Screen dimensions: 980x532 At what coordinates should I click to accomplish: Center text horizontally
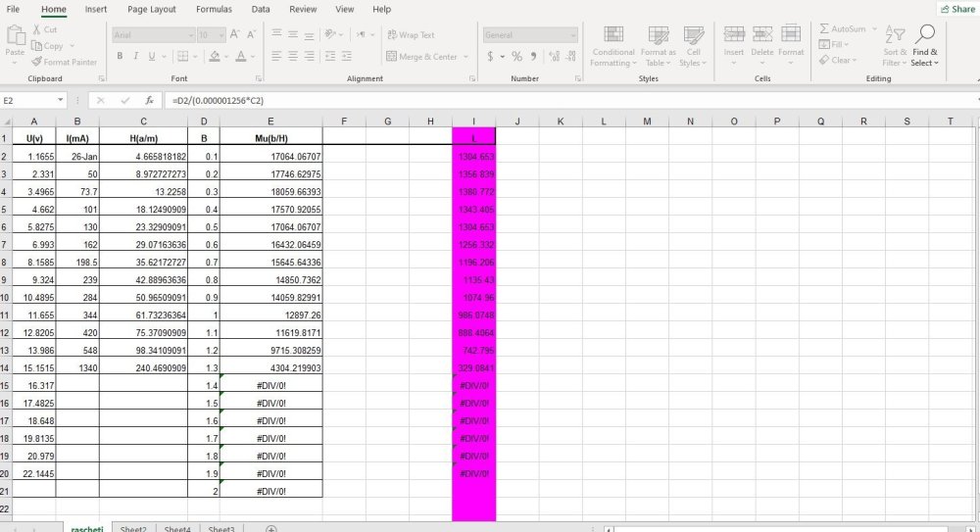click(292, 56)
